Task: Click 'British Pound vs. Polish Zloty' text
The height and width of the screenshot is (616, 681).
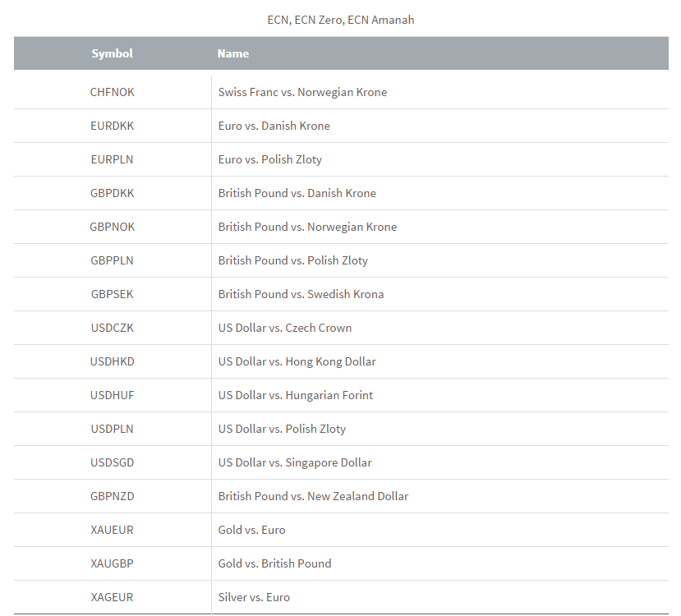Action: coord(292,260)
